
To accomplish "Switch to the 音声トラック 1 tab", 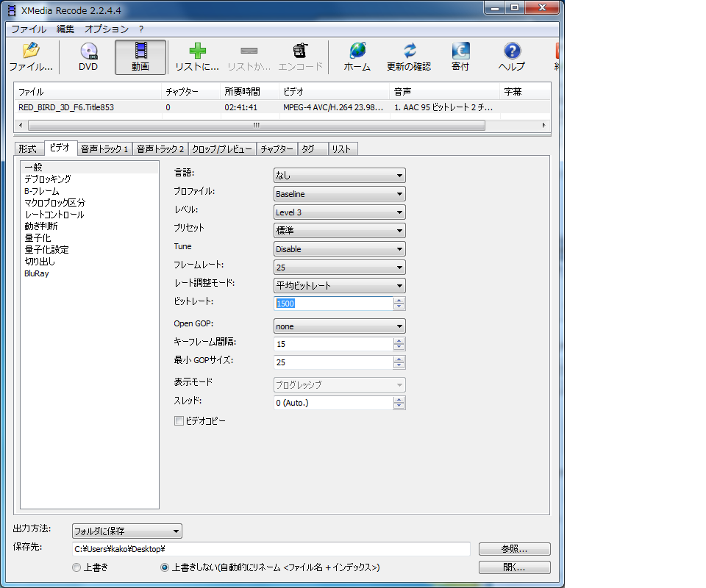I will tap(104, 149).
